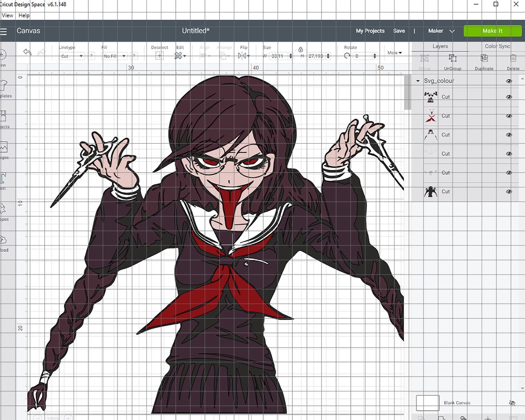
Task: Show the Blank Canvas layer
Action: click(x=512, y=403)
